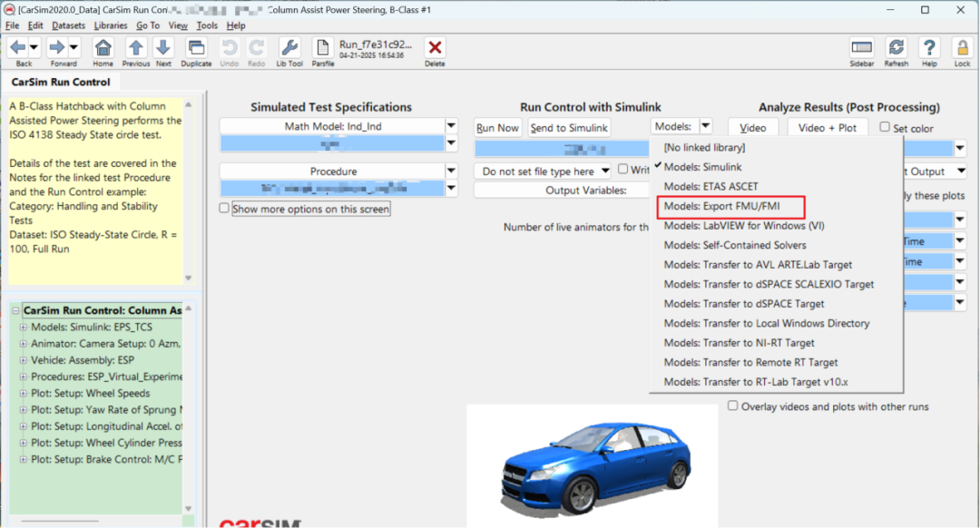Viewport: 980px width, 528px height.
Task: Go back using the Back arrow icon
Action: coord(17,47)
